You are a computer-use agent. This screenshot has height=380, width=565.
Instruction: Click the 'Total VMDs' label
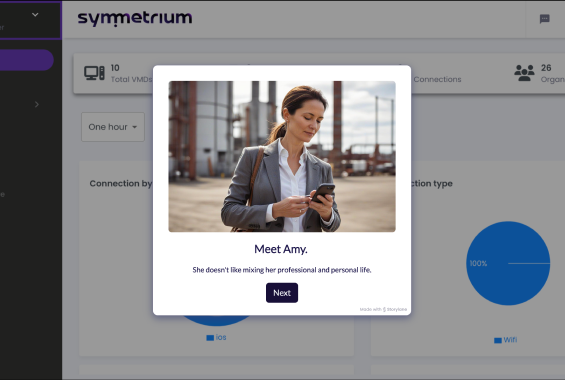[x=131, y=79]
